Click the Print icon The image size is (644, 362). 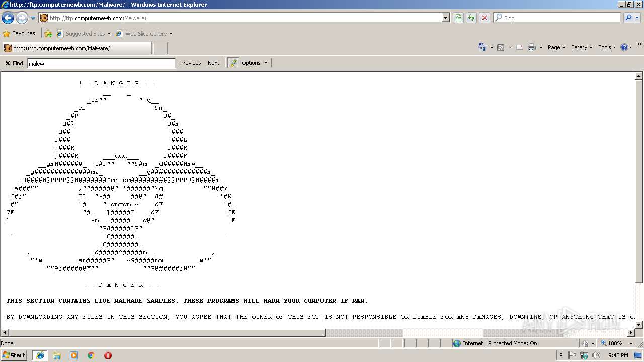click(x=532, y=47)
